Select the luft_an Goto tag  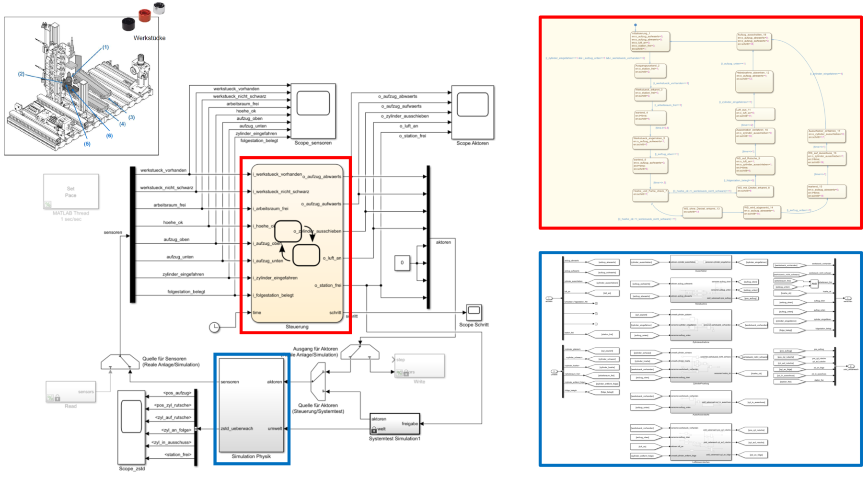tap(607, 293)
